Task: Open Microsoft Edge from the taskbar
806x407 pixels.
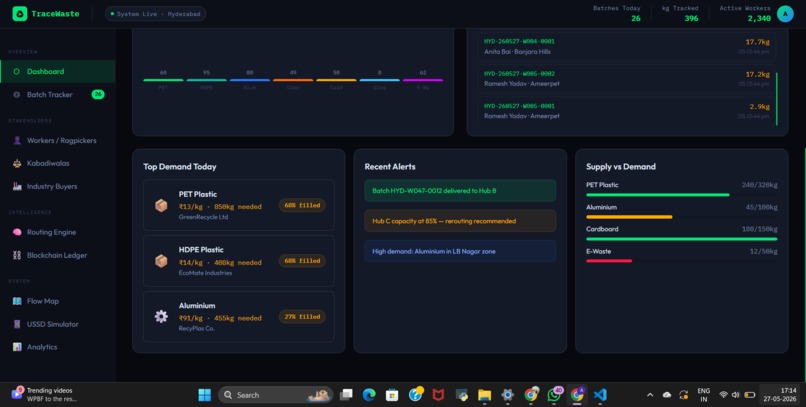Action: tap(369, 395)
